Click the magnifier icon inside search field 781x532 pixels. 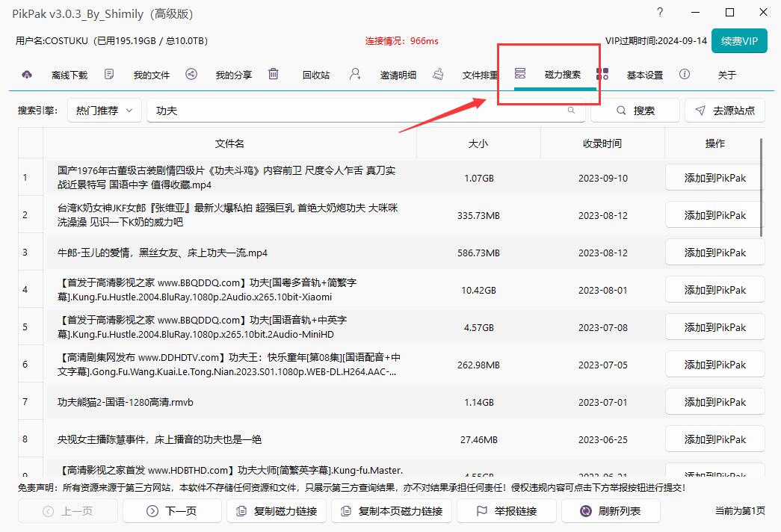pyautogui.click(x=572, y=111)
